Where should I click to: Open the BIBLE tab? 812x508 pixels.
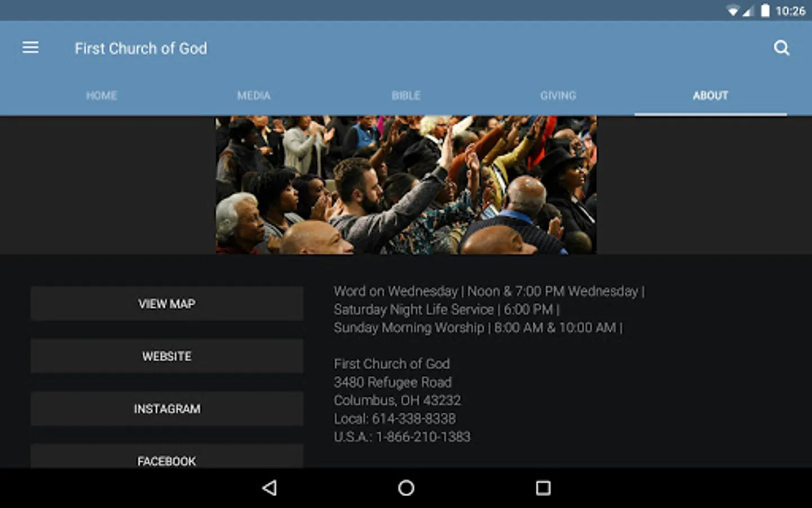[x=406, y=95]
